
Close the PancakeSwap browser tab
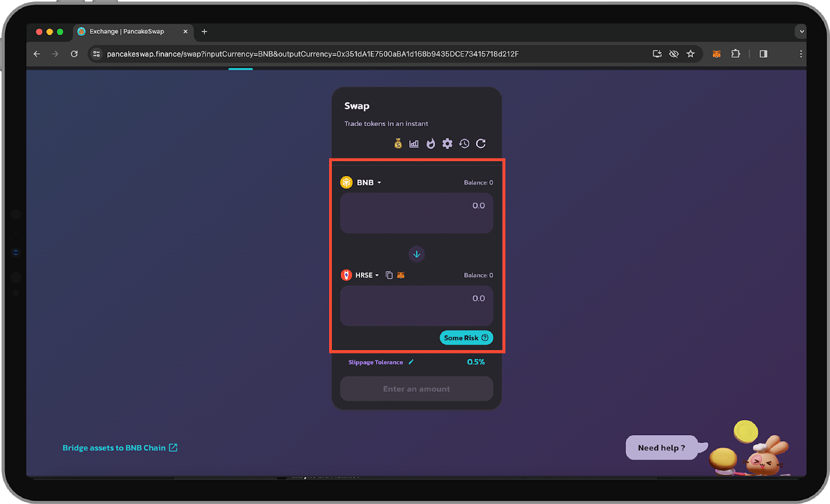[185, 32]
